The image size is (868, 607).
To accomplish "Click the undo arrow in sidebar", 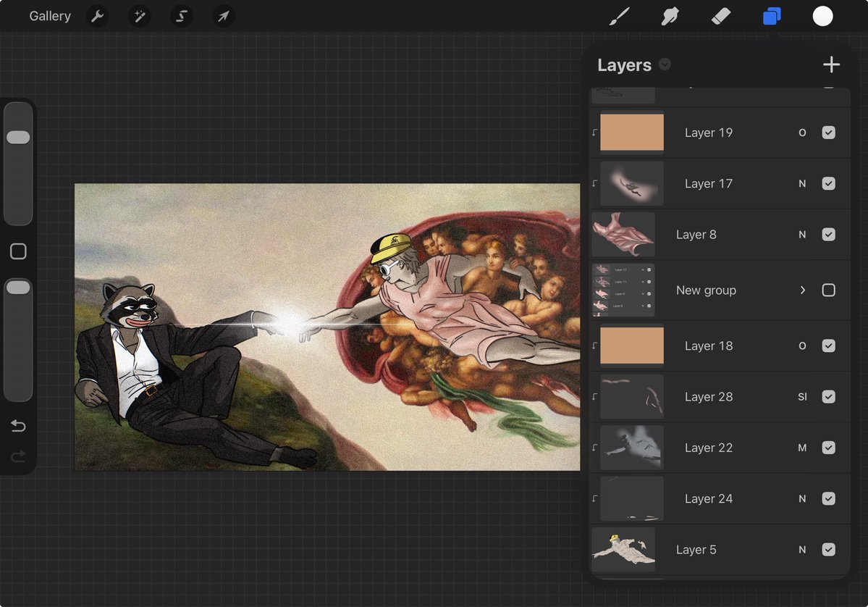I will tap(18, 425).
